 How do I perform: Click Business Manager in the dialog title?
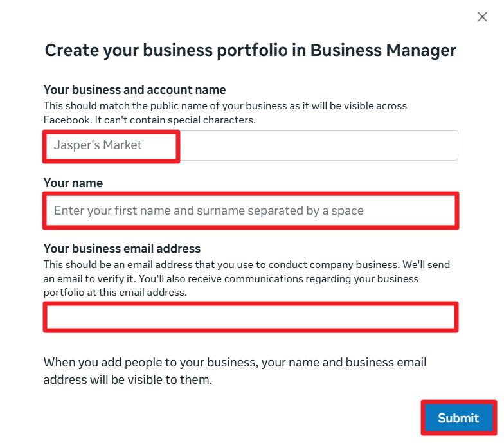(x=383, y=51)
